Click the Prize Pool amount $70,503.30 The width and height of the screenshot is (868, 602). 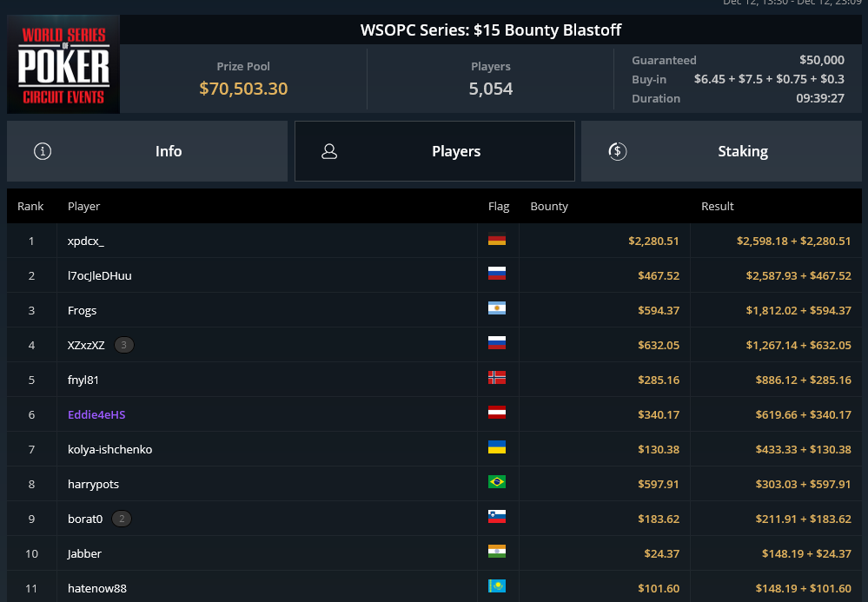pyautogui.click(x=243, y=89)
